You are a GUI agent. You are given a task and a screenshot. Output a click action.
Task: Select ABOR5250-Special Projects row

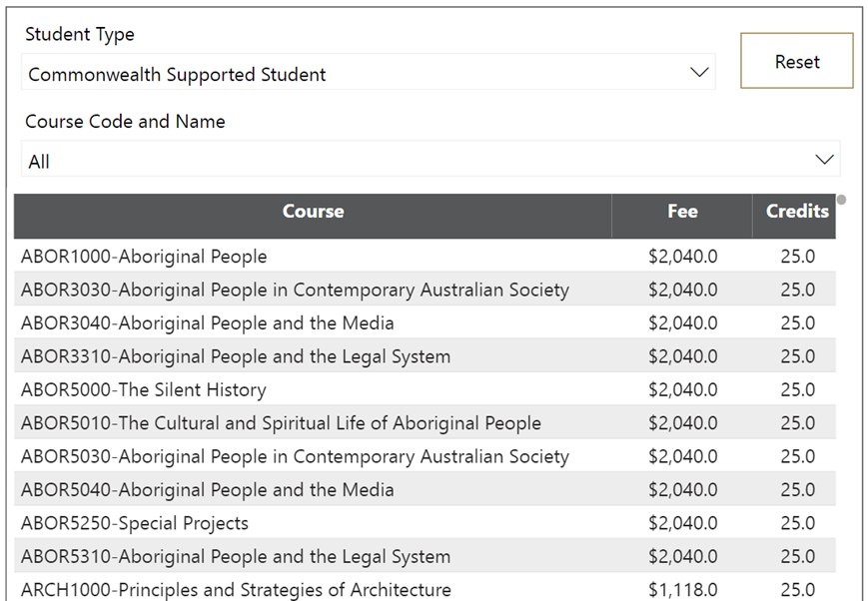coord(425,523)
